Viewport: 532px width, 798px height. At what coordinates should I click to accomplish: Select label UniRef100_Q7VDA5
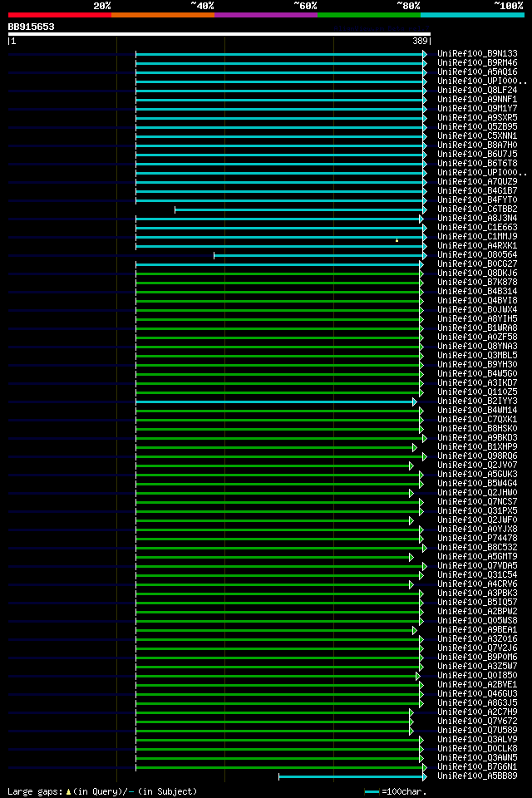point(477,566)
